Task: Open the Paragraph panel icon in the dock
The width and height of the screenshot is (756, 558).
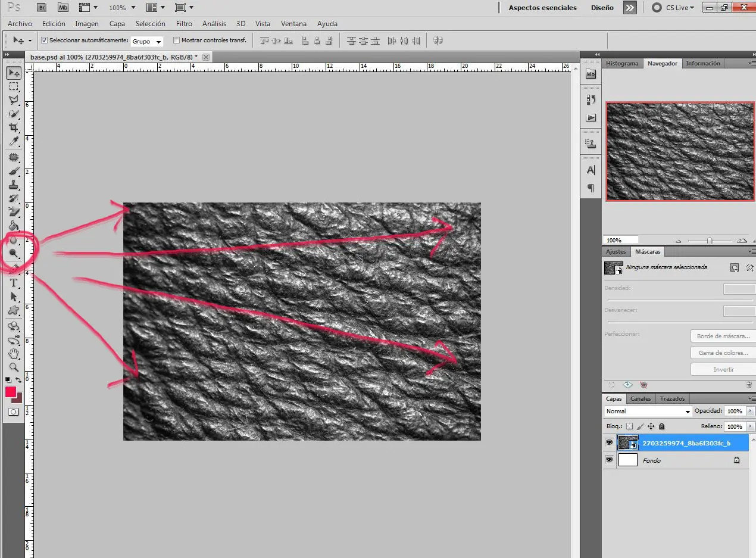Action: coord(591,188)
